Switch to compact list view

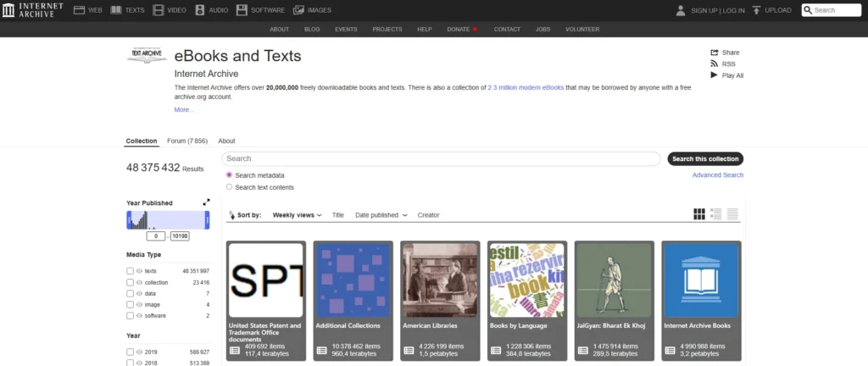click(x=732, y=214)
